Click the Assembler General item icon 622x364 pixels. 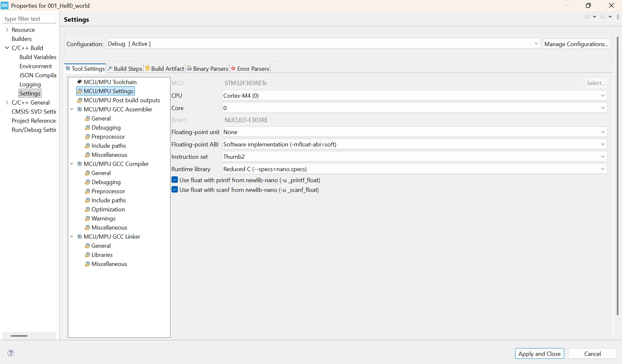pos(87,118)
